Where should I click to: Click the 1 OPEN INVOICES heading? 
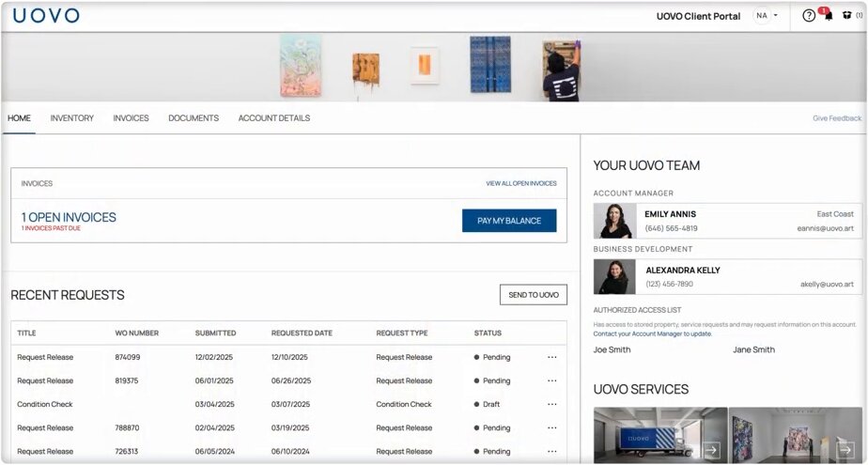coord(69,217)
